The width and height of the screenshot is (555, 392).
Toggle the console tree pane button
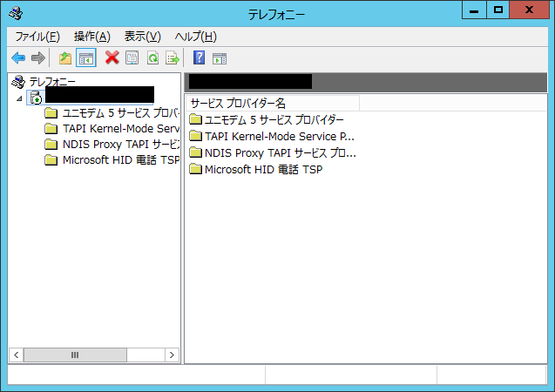click(86, 58)
